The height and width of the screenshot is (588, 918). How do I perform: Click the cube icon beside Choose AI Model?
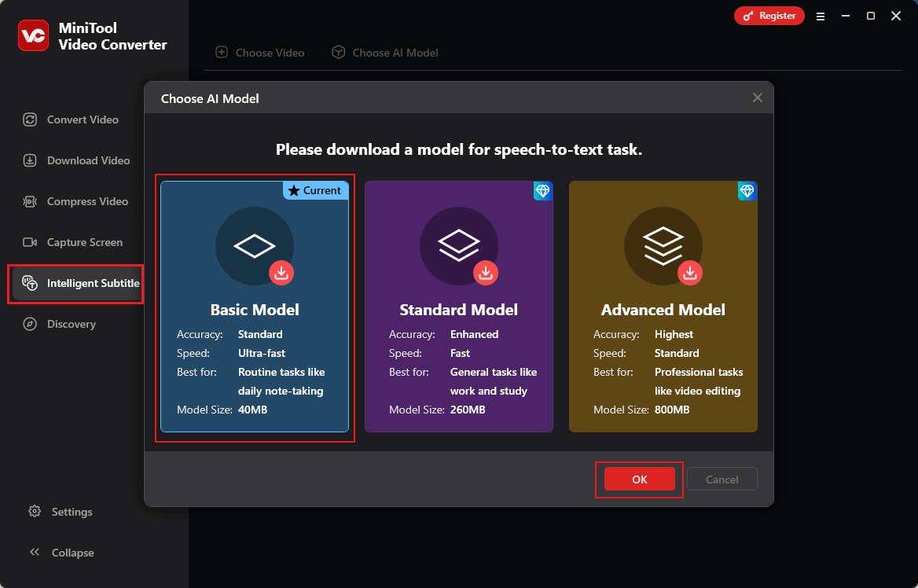(x=339, y=52)
